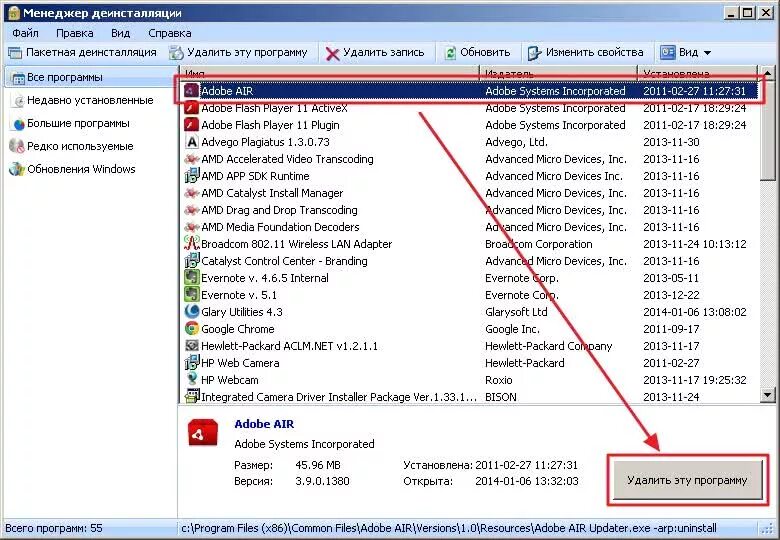Screen dimensions: 780x540
Task: Open the Правка menu
Action: pyautogui.click(x=75, y=33)
